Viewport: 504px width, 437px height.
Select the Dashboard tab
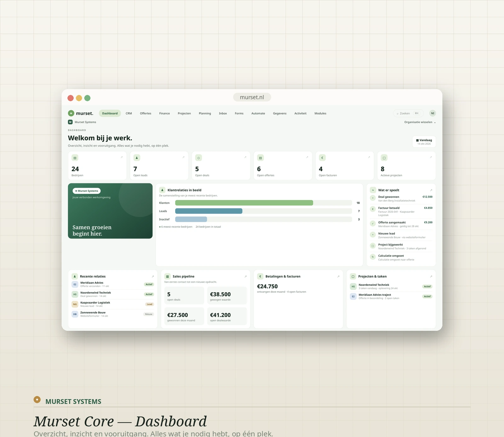(110, 113)
